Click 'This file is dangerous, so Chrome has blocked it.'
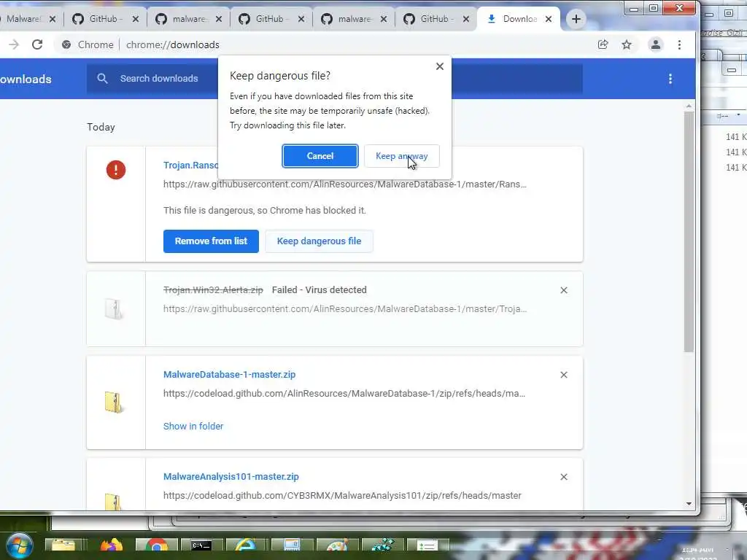The width and height of the screenshot is (747, 560). point(265,211)
